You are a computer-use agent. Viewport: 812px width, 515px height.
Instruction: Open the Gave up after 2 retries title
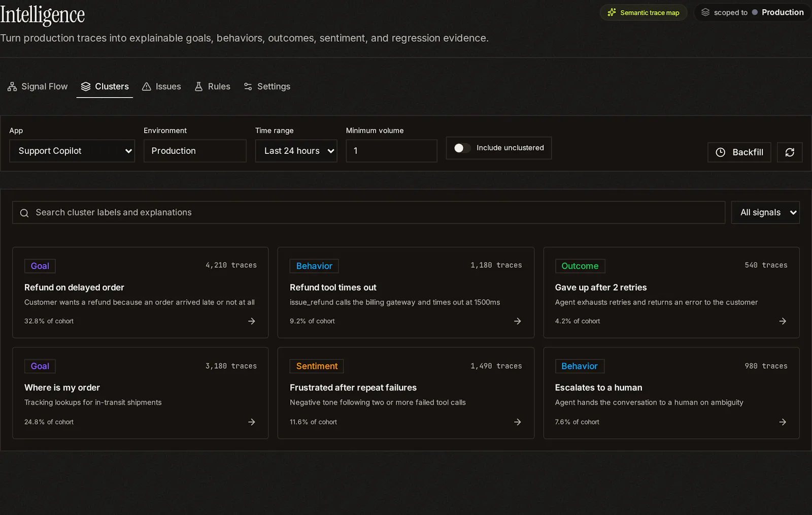point(601,287)
